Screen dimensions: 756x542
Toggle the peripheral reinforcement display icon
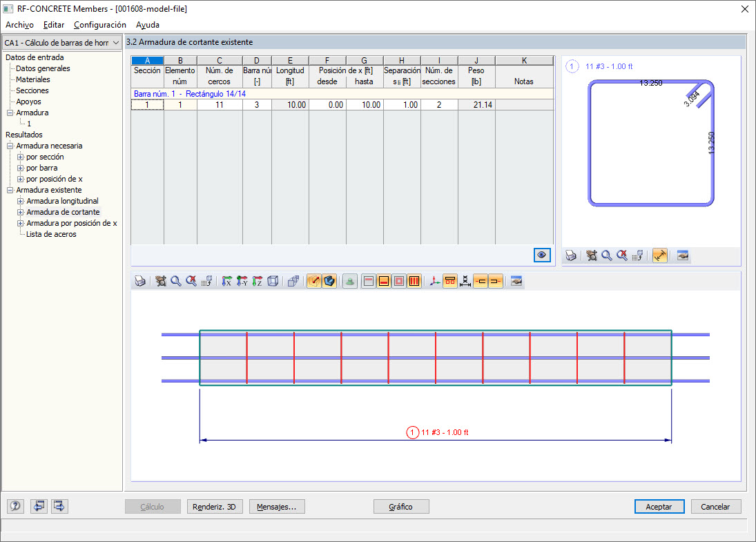pos(399,281)
